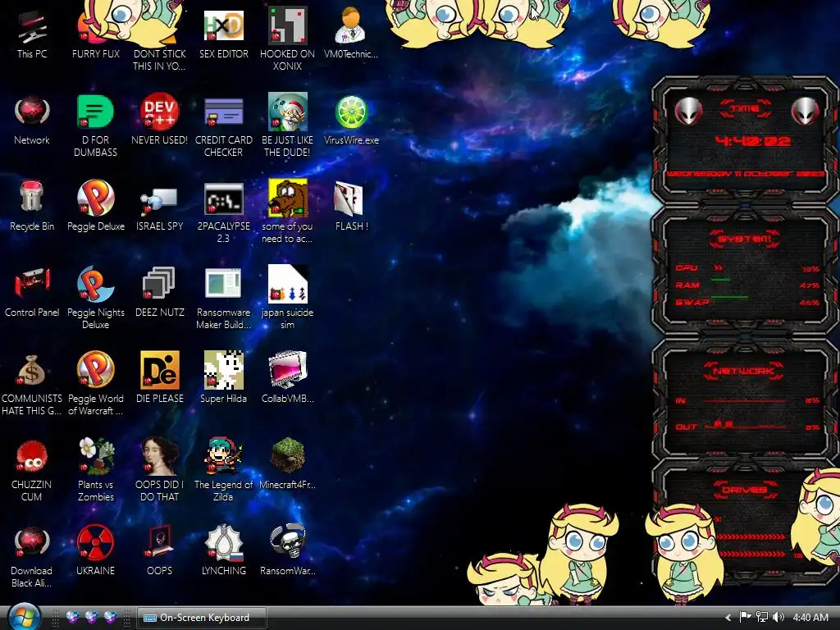Open the Recycle Bin icon

(x=32, y=197)
